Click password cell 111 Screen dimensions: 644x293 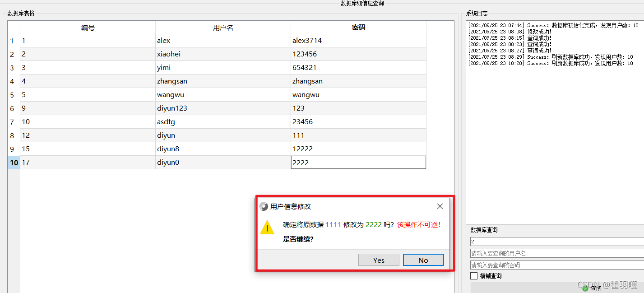click(358, 135)
